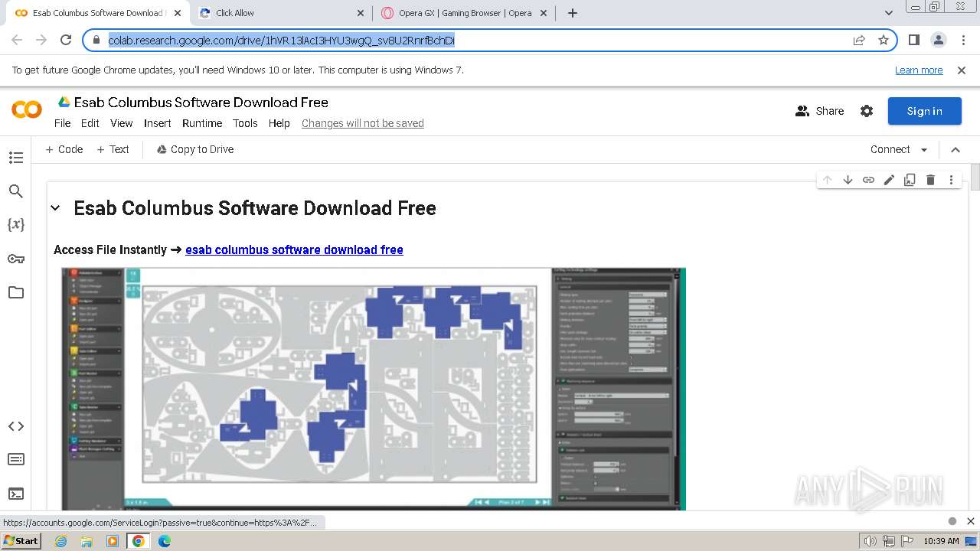The width and height of the screenshot is (980, 551).
Task: Open the Runtime menu
Action: click(x=202, y=123)
